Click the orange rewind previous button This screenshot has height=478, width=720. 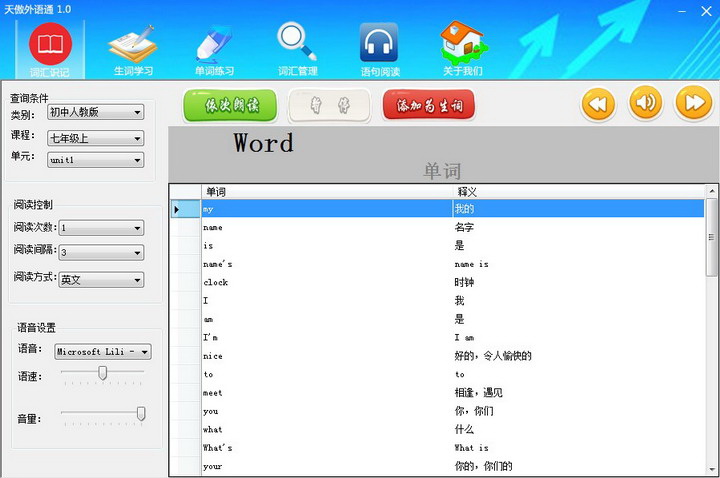[598, 103]
